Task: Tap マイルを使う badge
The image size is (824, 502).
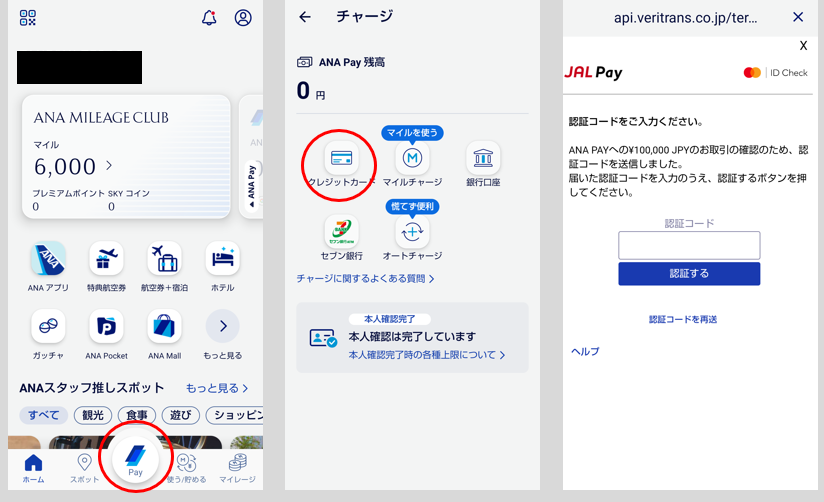Action: [x=412, y=133]
